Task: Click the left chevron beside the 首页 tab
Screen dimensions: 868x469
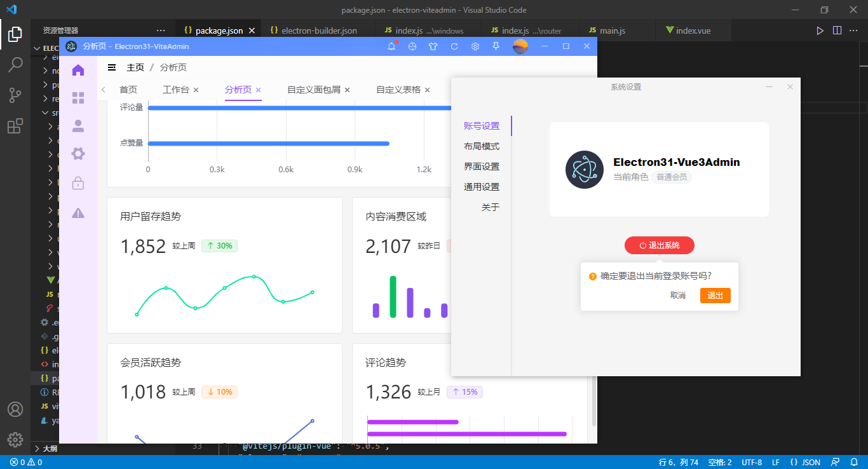Action: (x=104, y=90)
